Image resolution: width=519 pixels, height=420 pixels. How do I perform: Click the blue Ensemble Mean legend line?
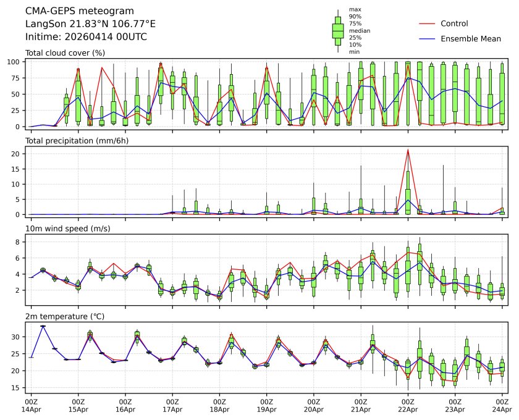click(x=428, y=39)
